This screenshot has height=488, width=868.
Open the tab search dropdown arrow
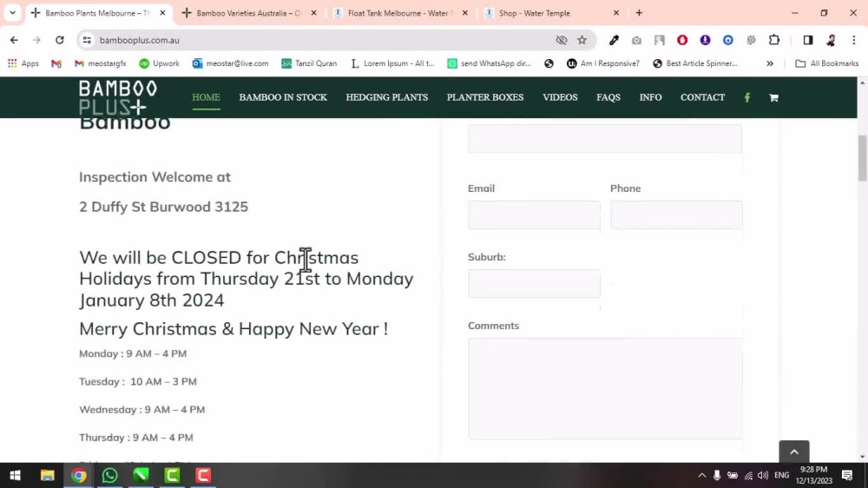(13, 13)
